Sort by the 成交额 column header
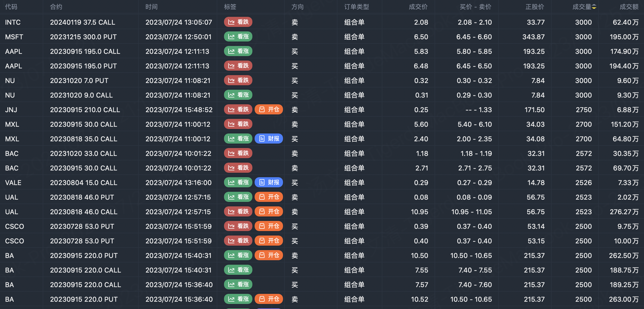The width and height of the screenshot is (644, 309). click(629, 7)
